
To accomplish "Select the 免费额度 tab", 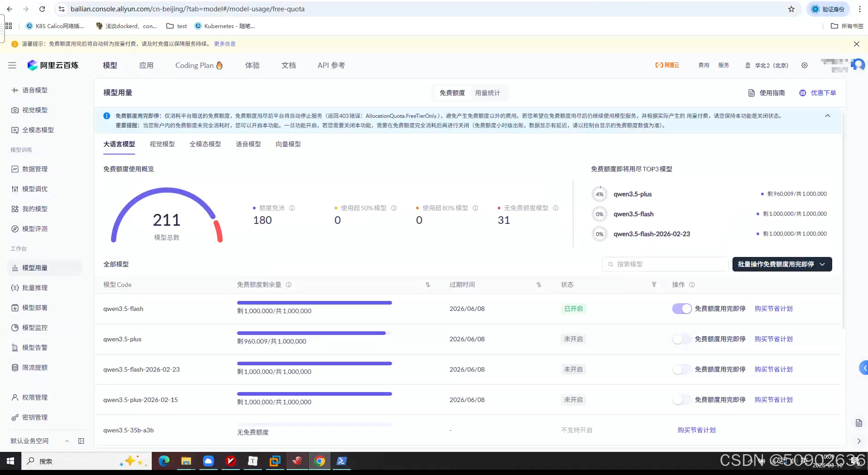I will 452,93.
